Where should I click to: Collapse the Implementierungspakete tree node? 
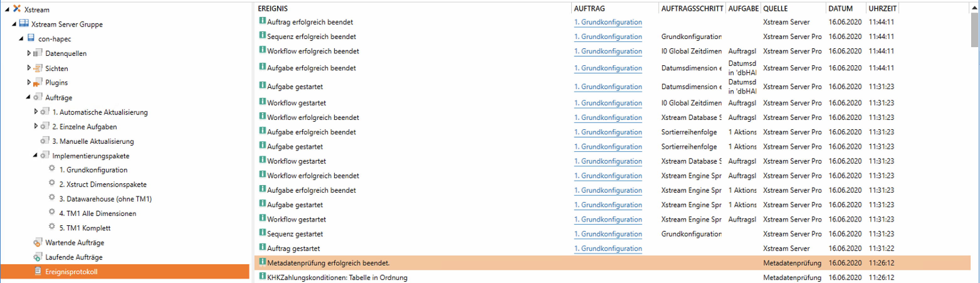[35, 155]
